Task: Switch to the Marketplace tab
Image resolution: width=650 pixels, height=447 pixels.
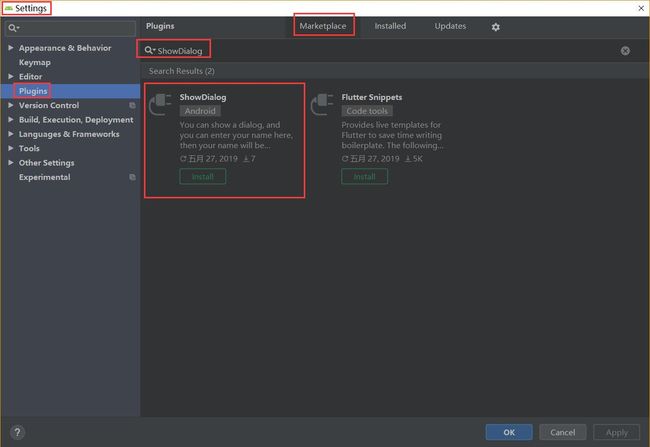Action: 323,26
